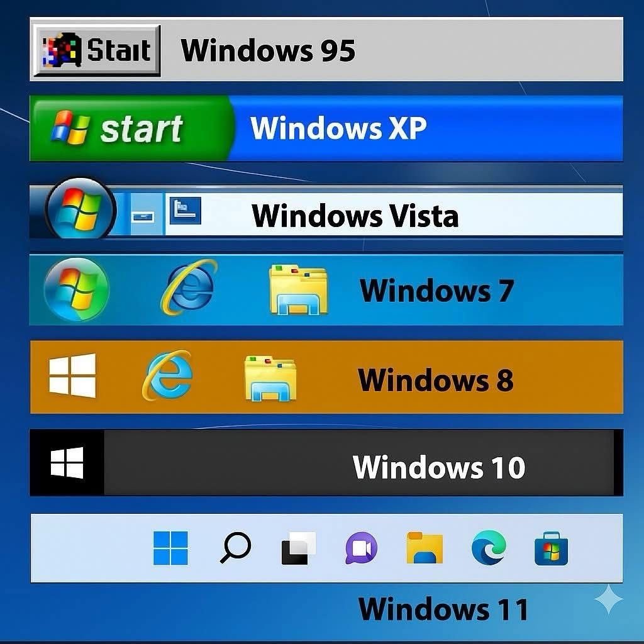Launch Internet Explorer on Windows 8 taskbar
The width and height of the screenshot is (644, 644).
pyautogui.click(x=168, y=375)
